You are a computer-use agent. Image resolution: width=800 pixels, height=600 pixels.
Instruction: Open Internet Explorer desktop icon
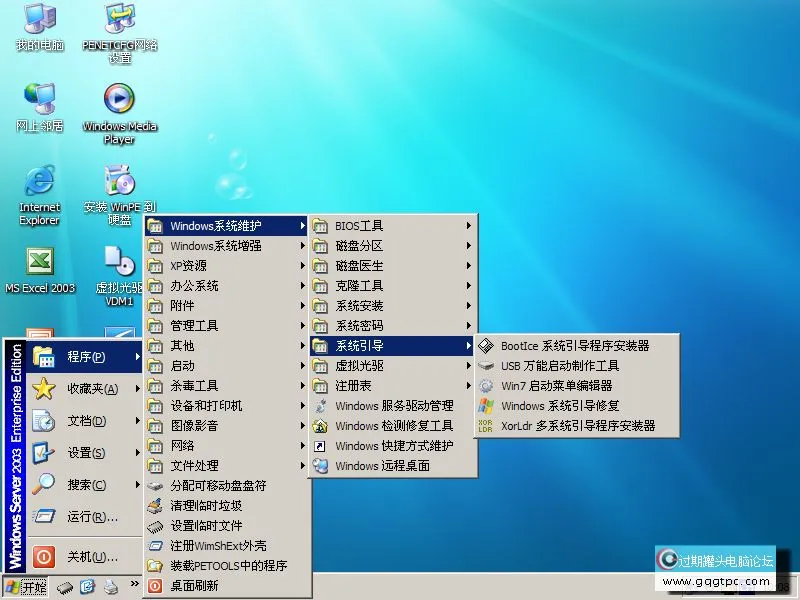coord(39,181)
